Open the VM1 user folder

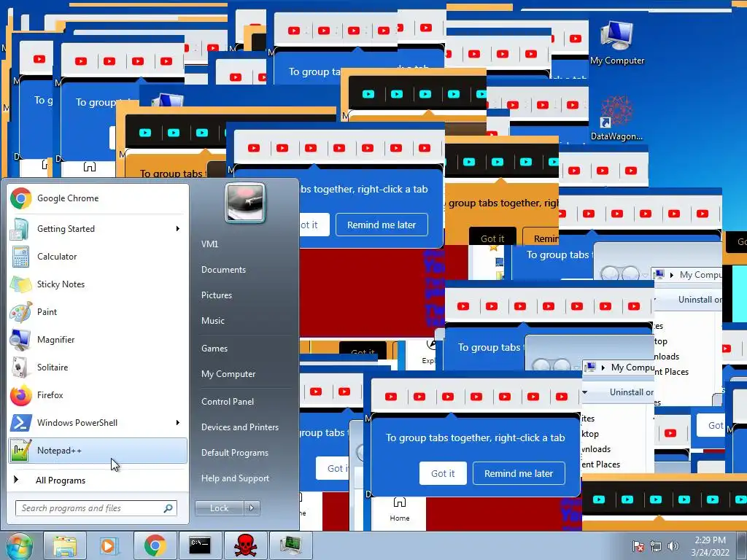point(209,244)
